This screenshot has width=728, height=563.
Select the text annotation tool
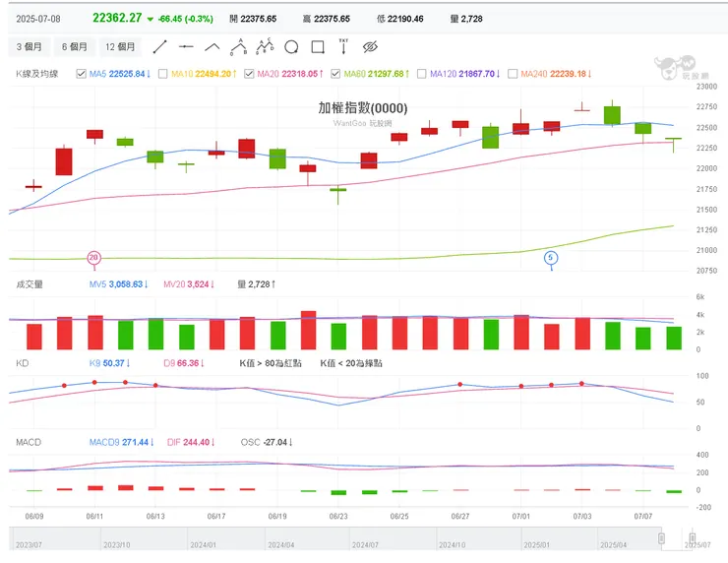tap(343, 46)
